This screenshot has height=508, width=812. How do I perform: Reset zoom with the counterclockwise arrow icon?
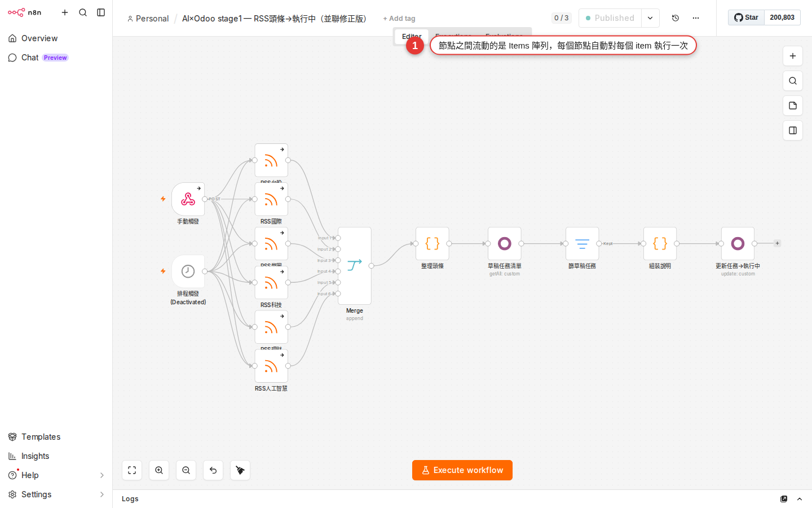click(x=213, y=470)
